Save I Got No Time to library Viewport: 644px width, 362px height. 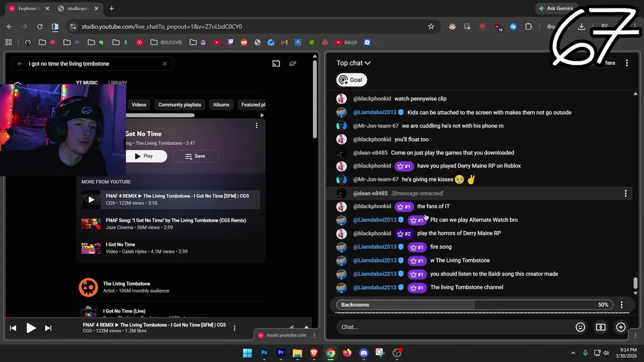(195, 156)
